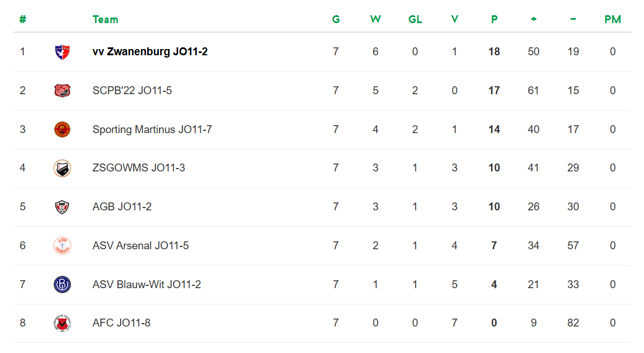Open ZSGOWMS JO11-3 team page
This screenshot has width=644, height=353.
pyautogui.click(x=139, y=168)
